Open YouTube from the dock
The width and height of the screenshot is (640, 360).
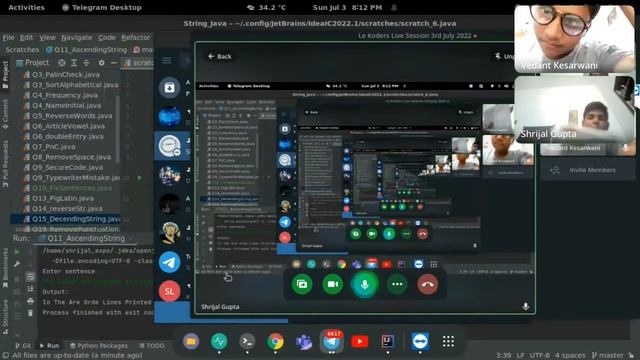(360, 341)
